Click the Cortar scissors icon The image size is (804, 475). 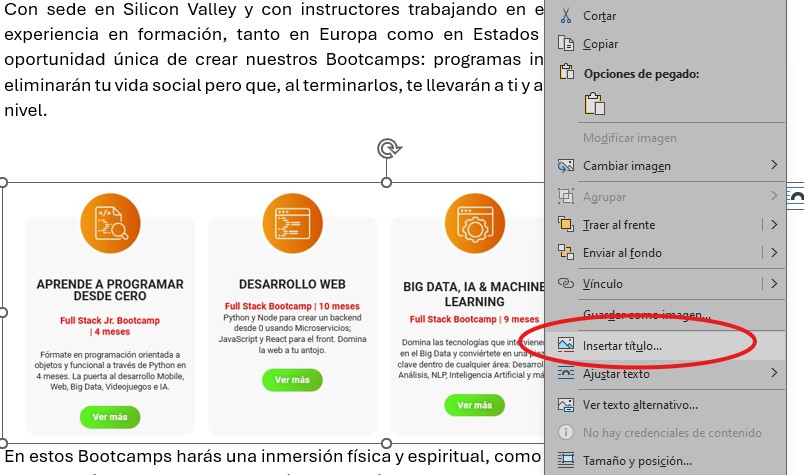point(566,15)
